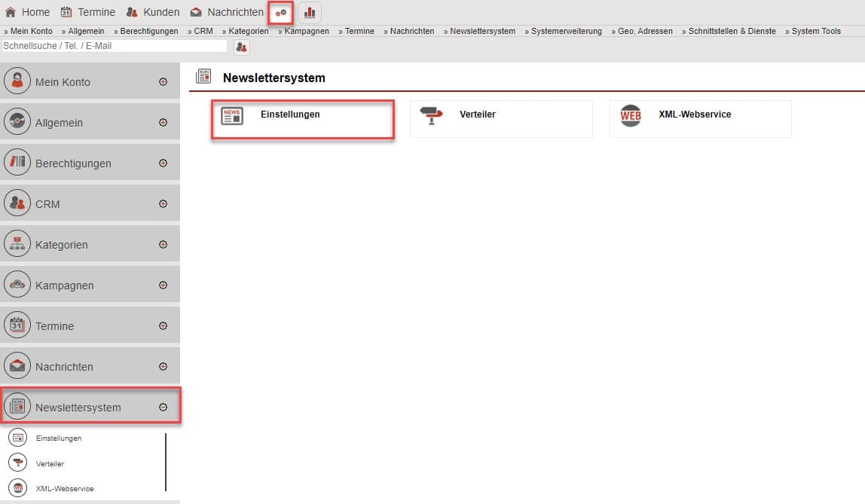Open Termine in the top navigation

(88, 12)
